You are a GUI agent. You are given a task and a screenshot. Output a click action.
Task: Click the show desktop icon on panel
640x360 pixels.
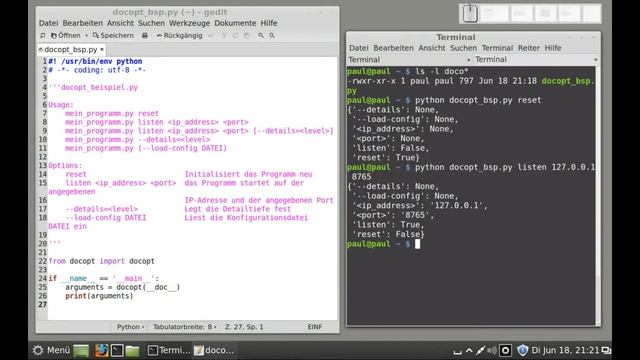(81, 351)
